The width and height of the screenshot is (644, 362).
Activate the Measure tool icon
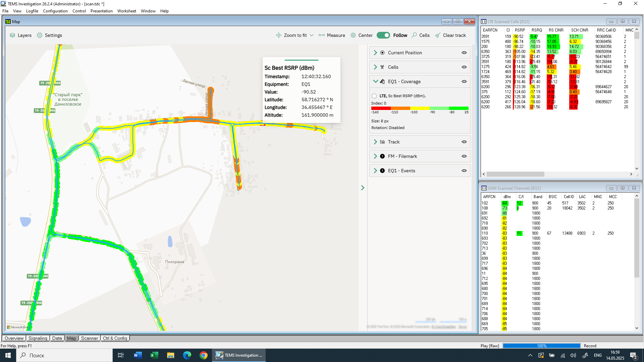pos(322,35)
